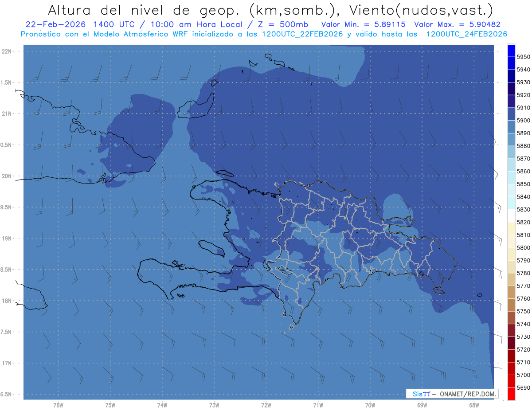Image resolution: width=532 pixels, height=411 pixels.
Task: Click the tan swatch between 5770 and 5760
Action: click(x=511, y=292)
